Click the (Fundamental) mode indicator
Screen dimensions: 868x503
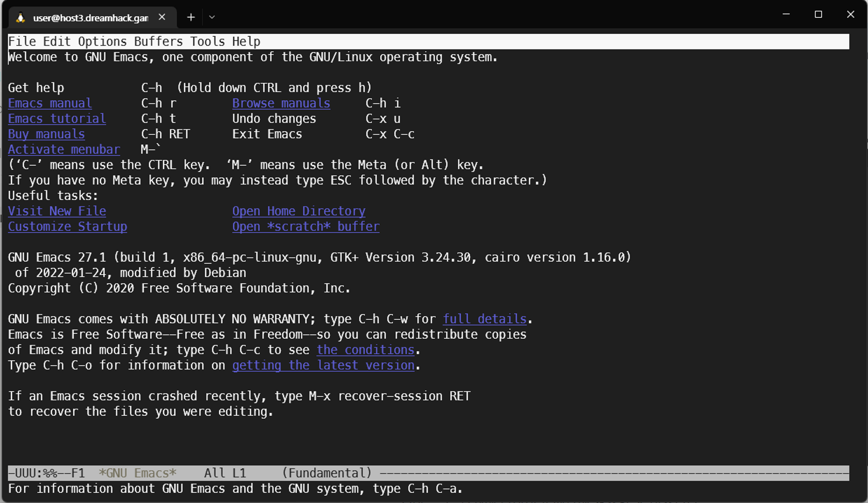[x=327, y=473]
